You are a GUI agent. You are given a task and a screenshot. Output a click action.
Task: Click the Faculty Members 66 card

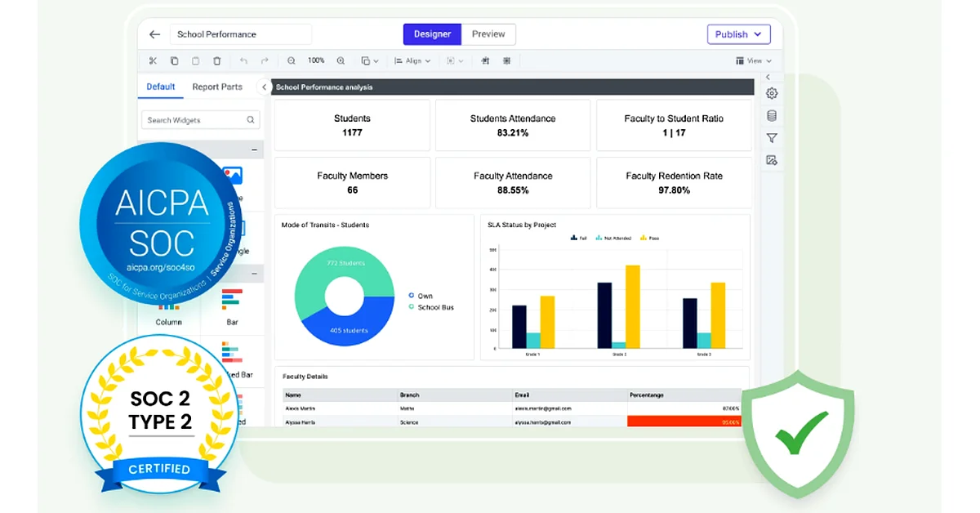[352, 182]
